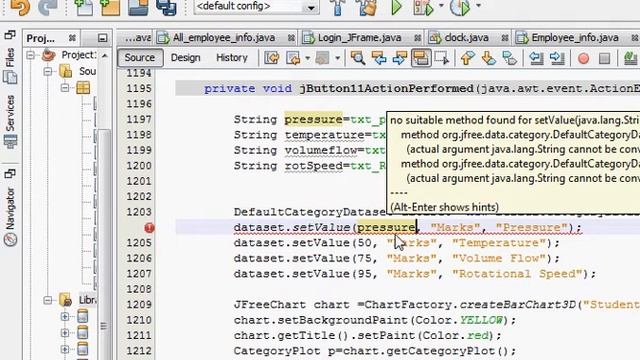Viewport: 640px width, 360px height.
Task: Open the default config combo box
Action: [x=256, y=7]
